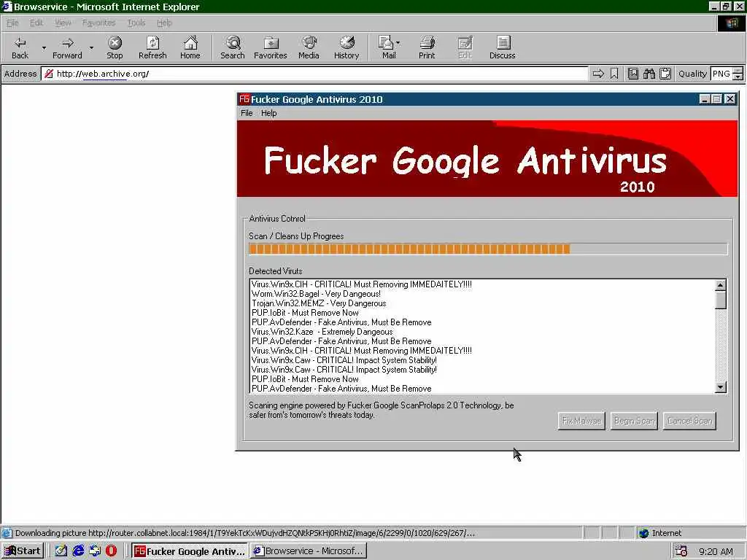
Task: Click the virus list scroll down arrow
Action: [720, 387]
